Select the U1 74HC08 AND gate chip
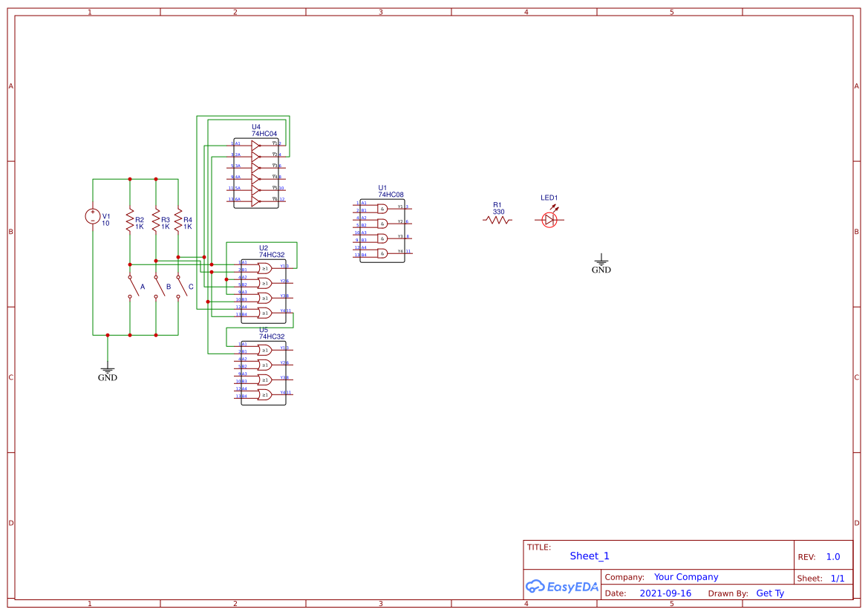This screenshot has height=615, width=868. (382, 231)
